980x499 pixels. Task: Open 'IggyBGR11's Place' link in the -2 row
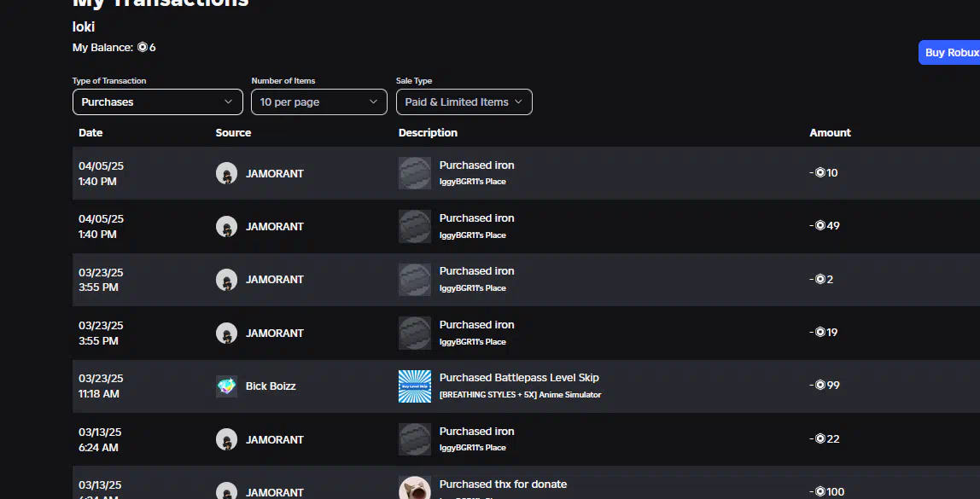[x=473, y=288]
